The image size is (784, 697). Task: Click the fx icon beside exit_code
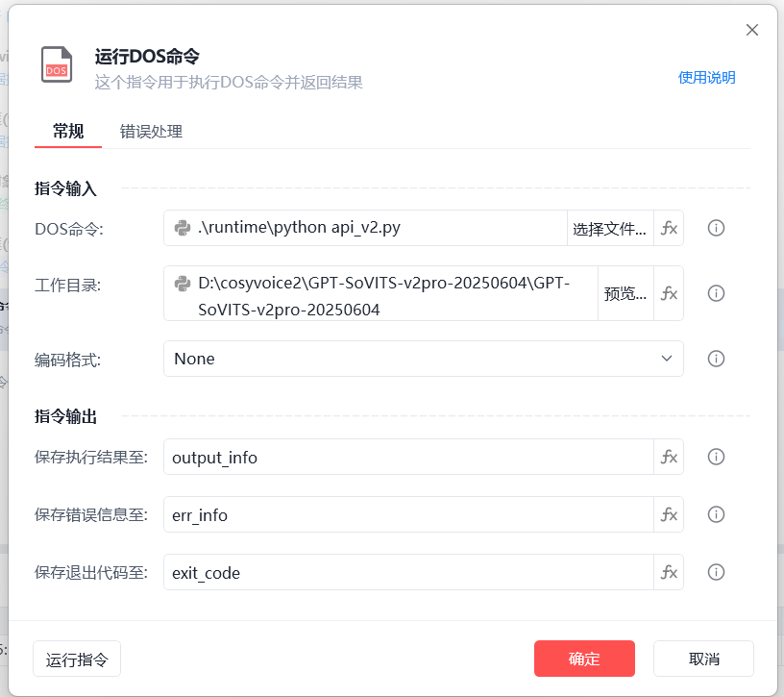click(669, 572)
